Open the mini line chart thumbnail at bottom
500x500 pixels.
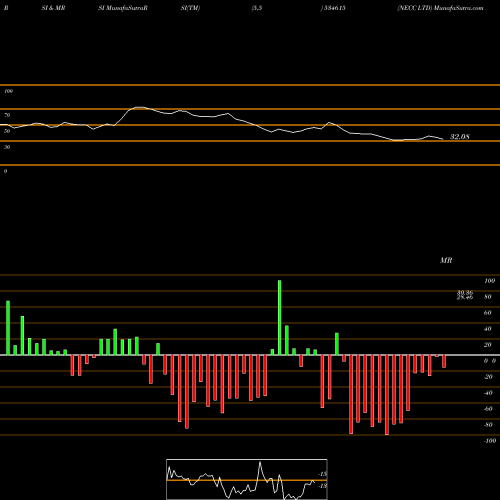pos(247,479)
